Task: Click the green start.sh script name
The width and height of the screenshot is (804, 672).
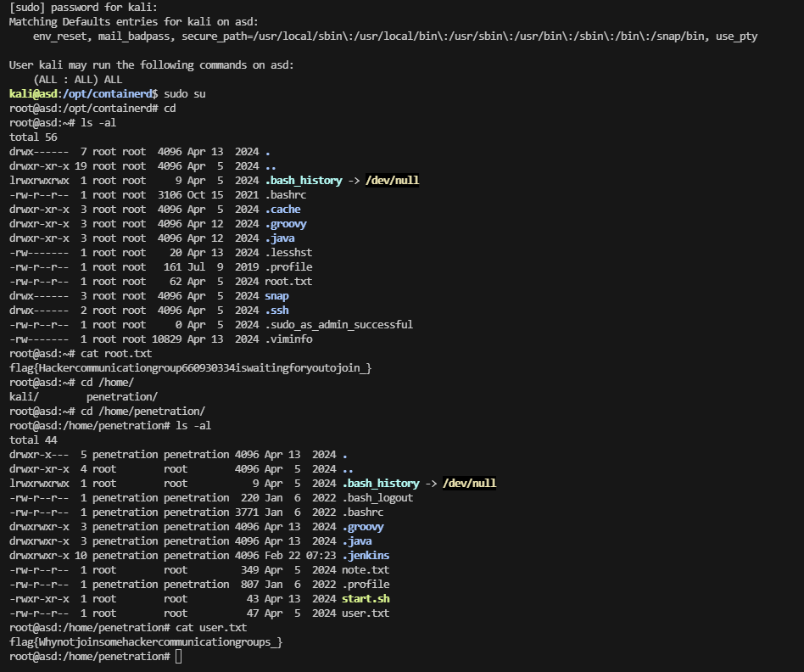Action: point(366,599)
